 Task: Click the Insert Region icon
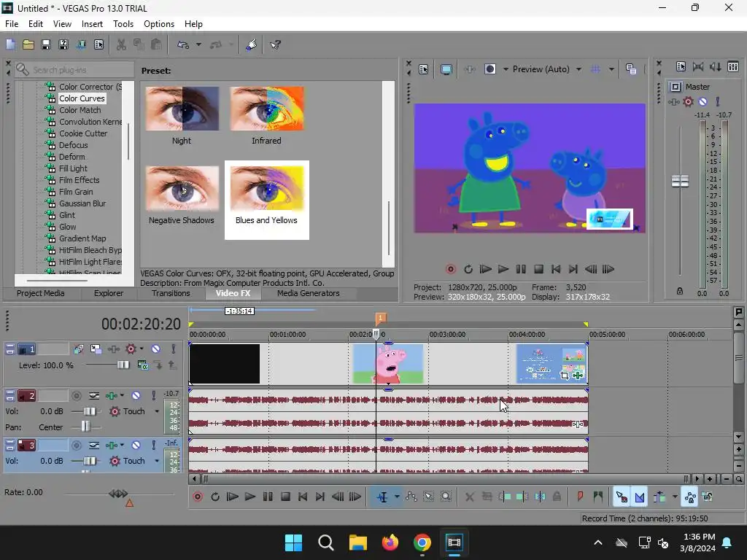(x=598, y=497)
